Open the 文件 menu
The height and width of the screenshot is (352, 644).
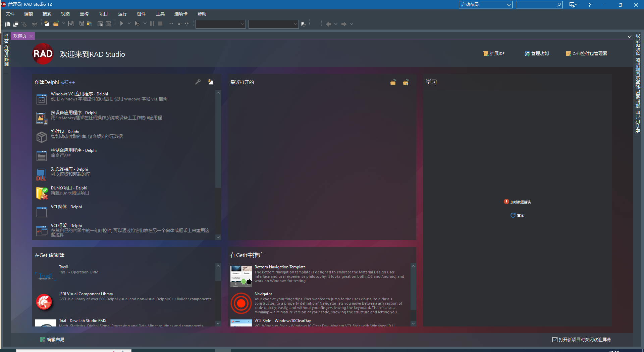point(10,14)
